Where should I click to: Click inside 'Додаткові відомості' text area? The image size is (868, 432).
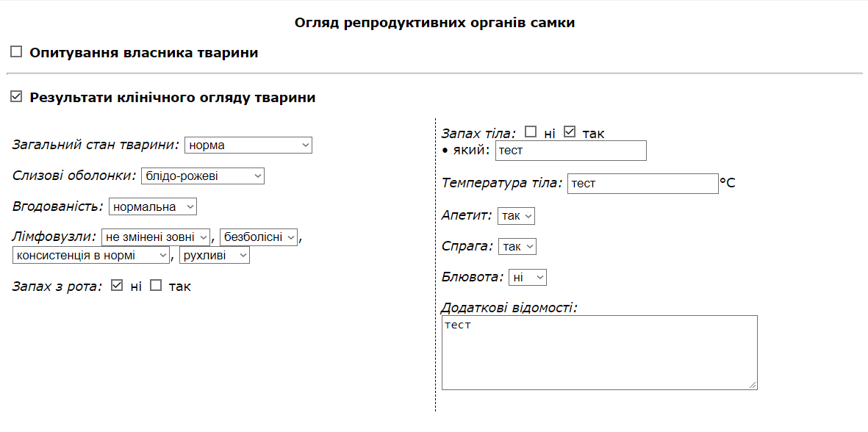(x=599, y=353)
